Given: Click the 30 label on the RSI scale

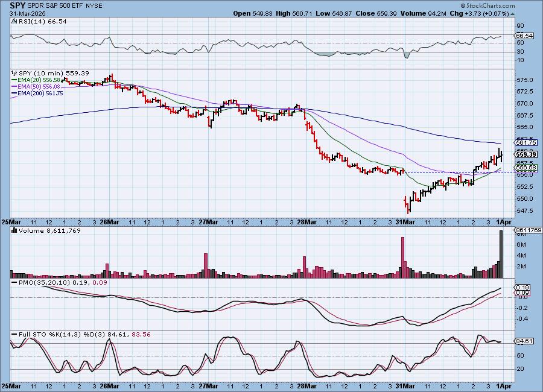Looking at the screenshot, I should click(520, 52).
